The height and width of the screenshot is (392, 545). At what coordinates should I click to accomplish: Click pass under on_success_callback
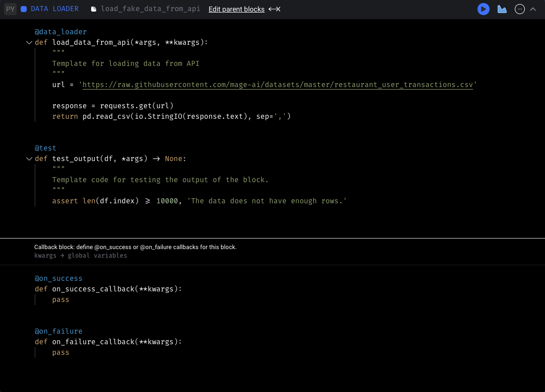(x=61, y=299)
